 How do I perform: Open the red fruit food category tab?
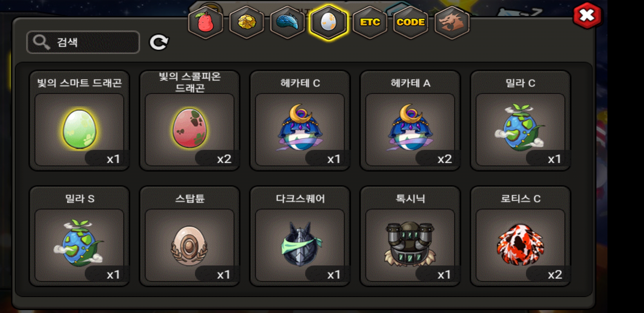[x=205, y=22]
